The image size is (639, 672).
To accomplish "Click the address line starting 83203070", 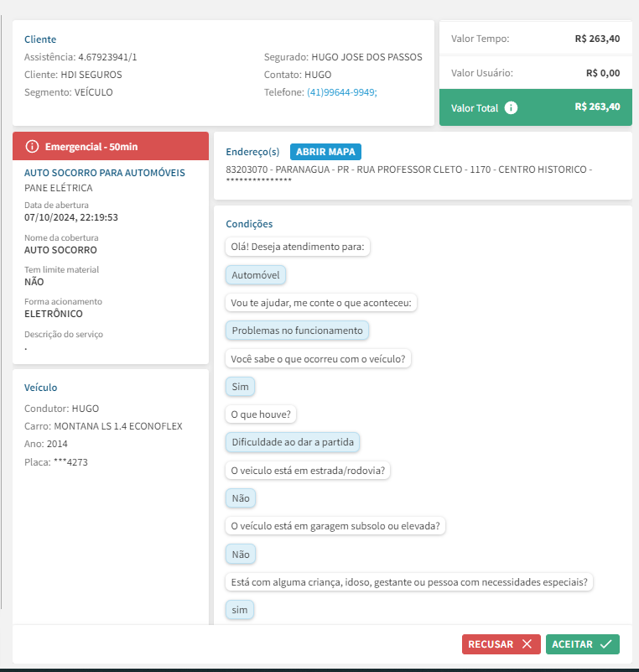I will 409,170.
